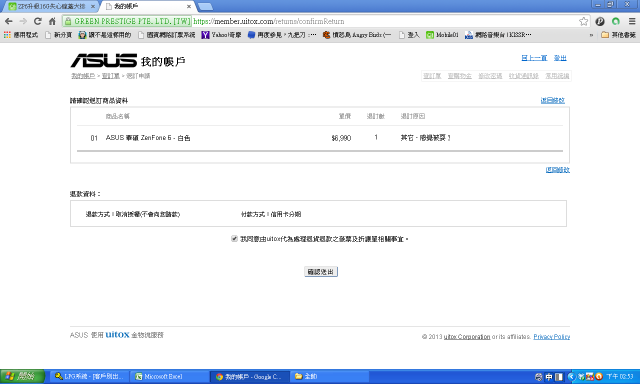The height and width of the screenshot is (384, 640).
Task: Click the uitox logo in footer
Action: (x=118, y=335)
